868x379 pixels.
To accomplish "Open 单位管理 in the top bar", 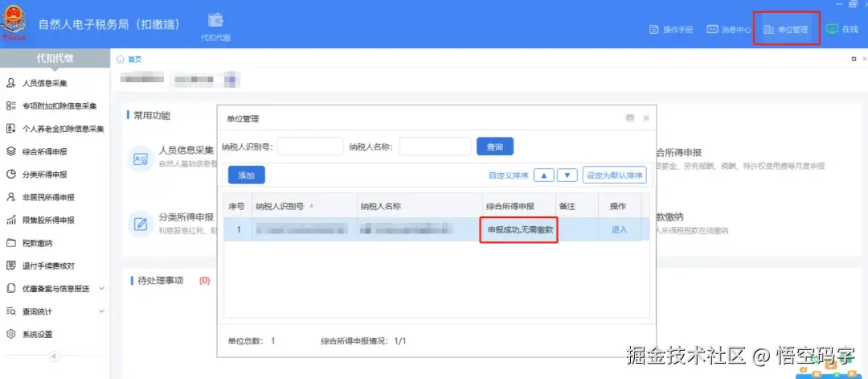I will click(785, 30).
